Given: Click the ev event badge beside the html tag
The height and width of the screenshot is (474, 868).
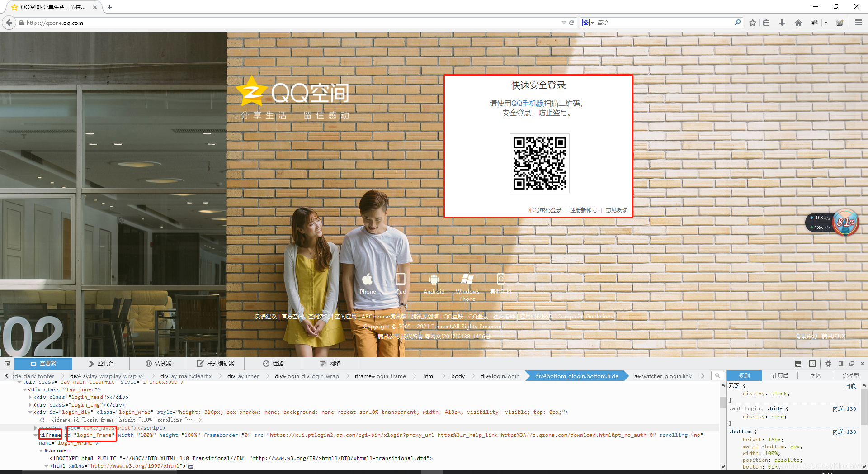Looking at the screenshot, I should pyautogui.click(x=191, y=466).
